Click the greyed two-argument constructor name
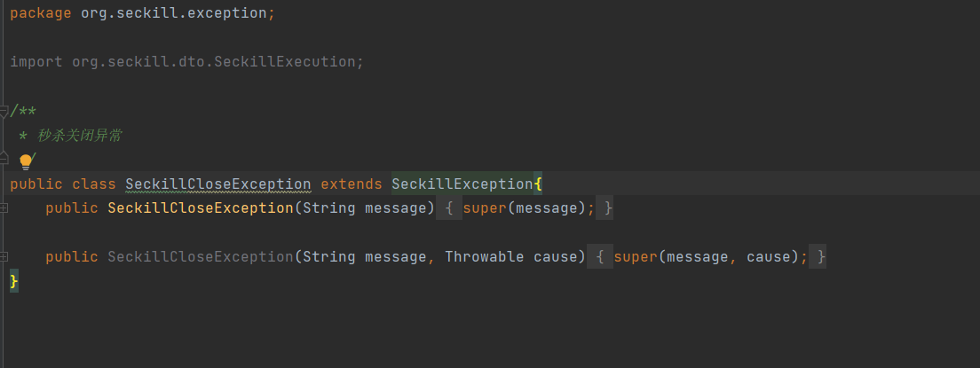Image resolution: width=980 pixels, height=368 pixels. (200, 257)
